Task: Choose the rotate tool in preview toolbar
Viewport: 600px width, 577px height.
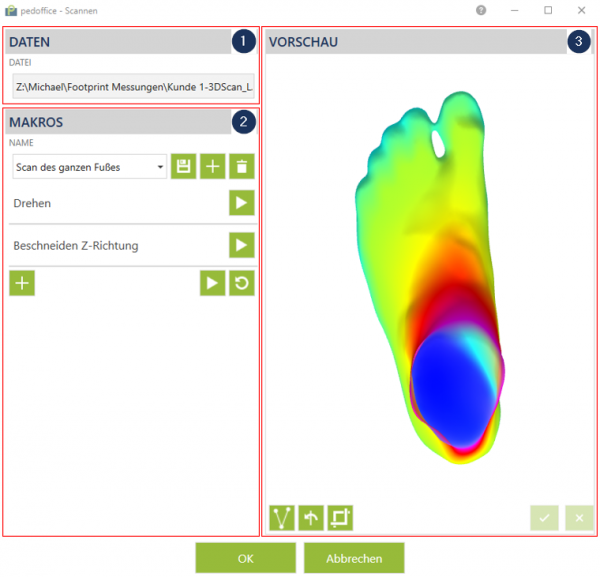Action: pos(311,518)
